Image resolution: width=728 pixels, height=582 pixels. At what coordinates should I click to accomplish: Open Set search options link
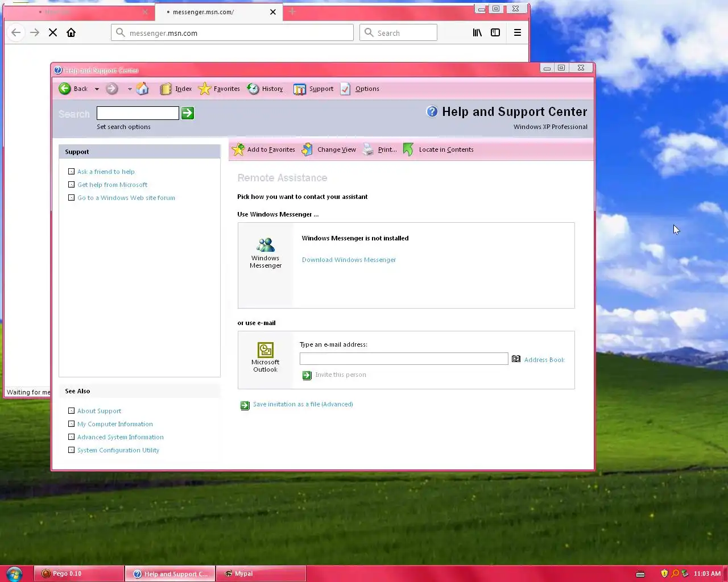123,127
